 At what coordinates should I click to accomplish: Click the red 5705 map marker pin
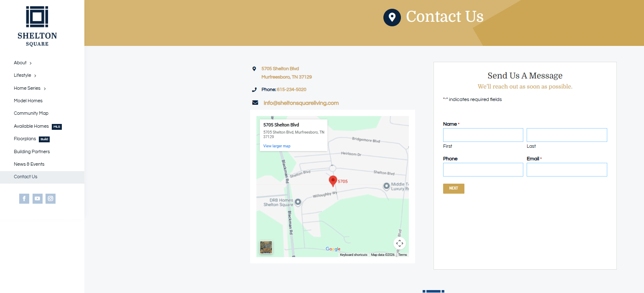[x=333, y=180]
